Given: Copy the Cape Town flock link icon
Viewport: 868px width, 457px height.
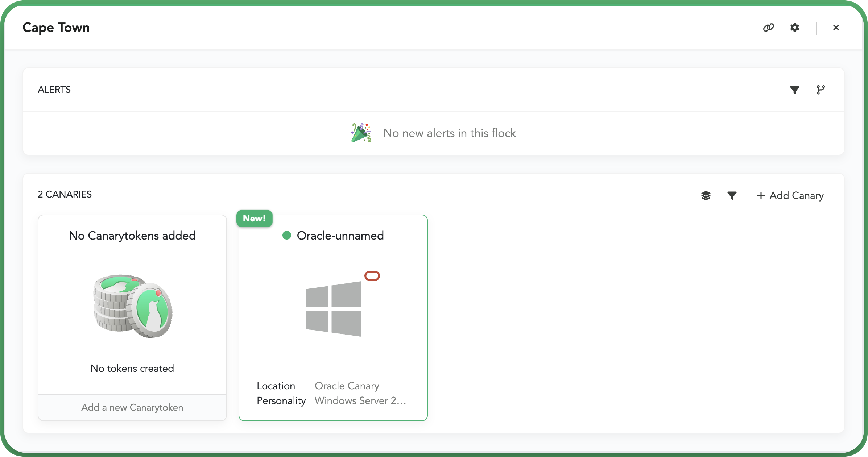Looking at the screenshot, I should 768,28.
